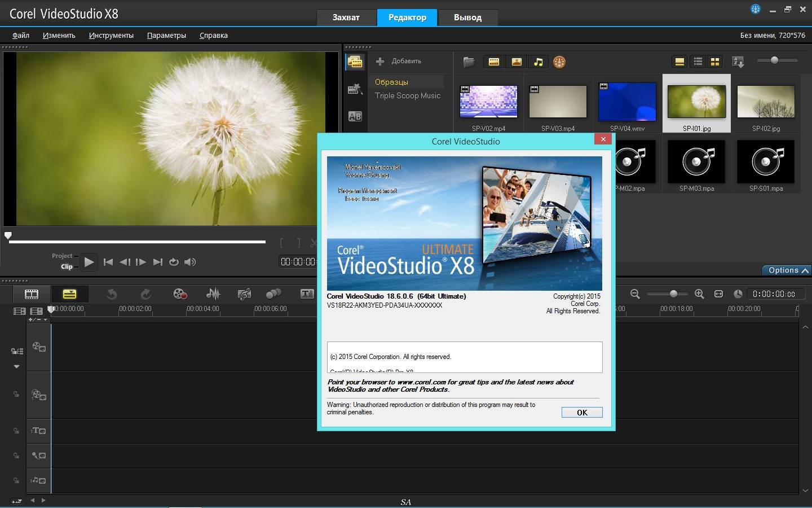Viewport: 812px width, 508px height.
Task: Open the Subtitle Editor
Action: pyautogui.click(x=307, y=294)
